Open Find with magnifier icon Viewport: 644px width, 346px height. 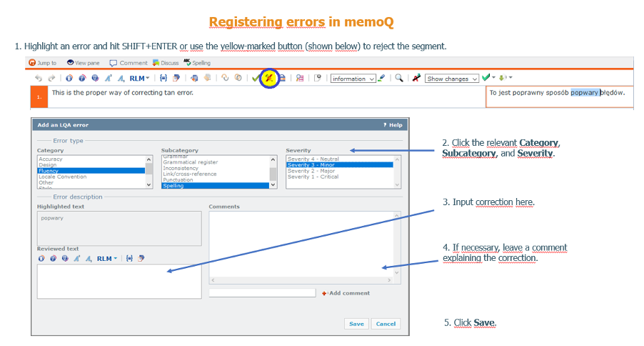pyautogui.click(x=399, y=78)
